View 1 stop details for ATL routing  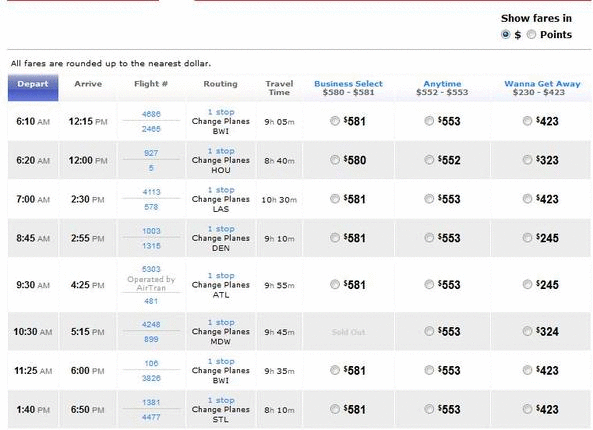221,275
